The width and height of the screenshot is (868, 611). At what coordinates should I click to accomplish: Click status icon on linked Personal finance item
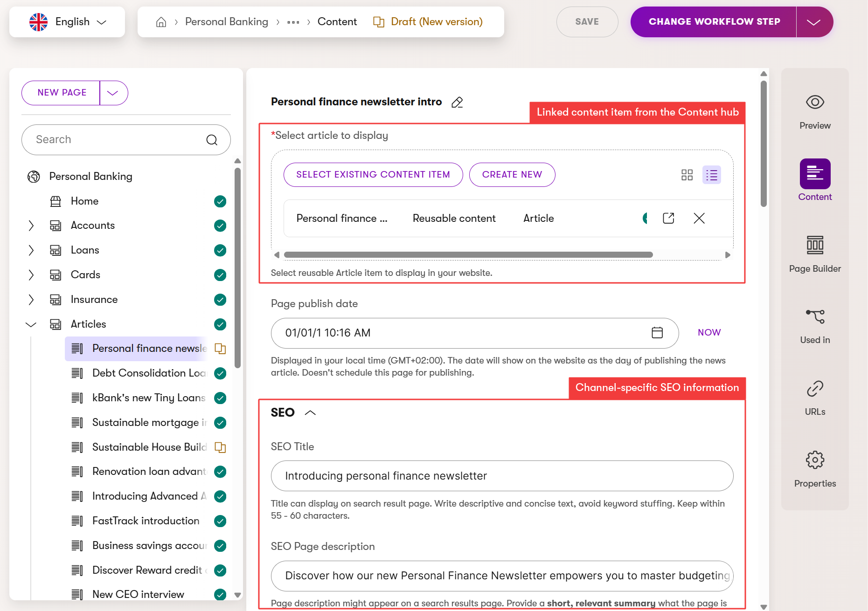point(645,218)
